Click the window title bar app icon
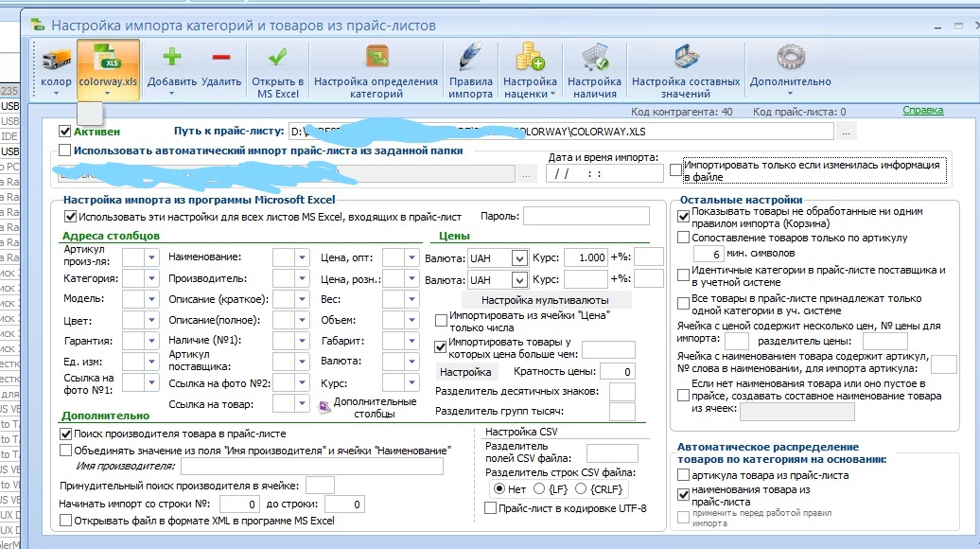 tap(38, 26)
